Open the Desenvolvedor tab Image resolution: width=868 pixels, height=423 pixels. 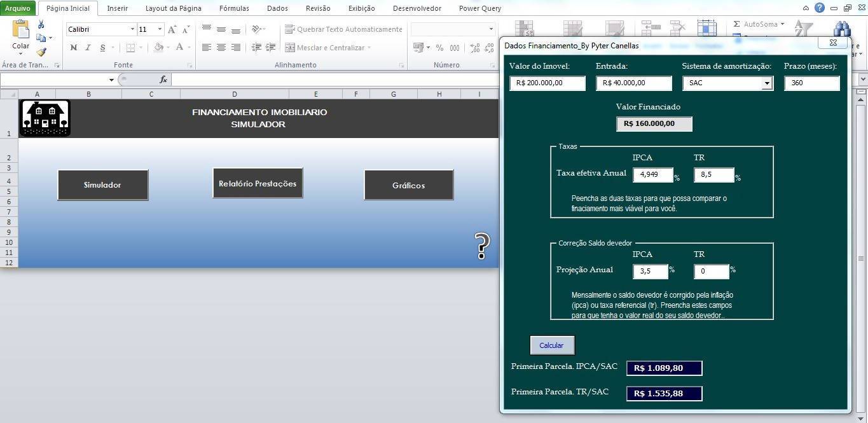coord(417,8)
